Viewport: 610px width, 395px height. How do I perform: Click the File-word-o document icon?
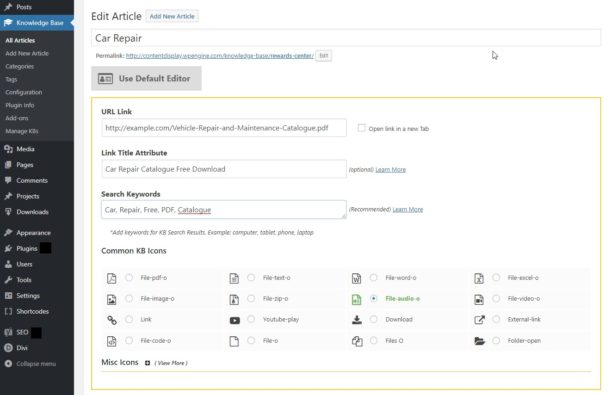356,278
